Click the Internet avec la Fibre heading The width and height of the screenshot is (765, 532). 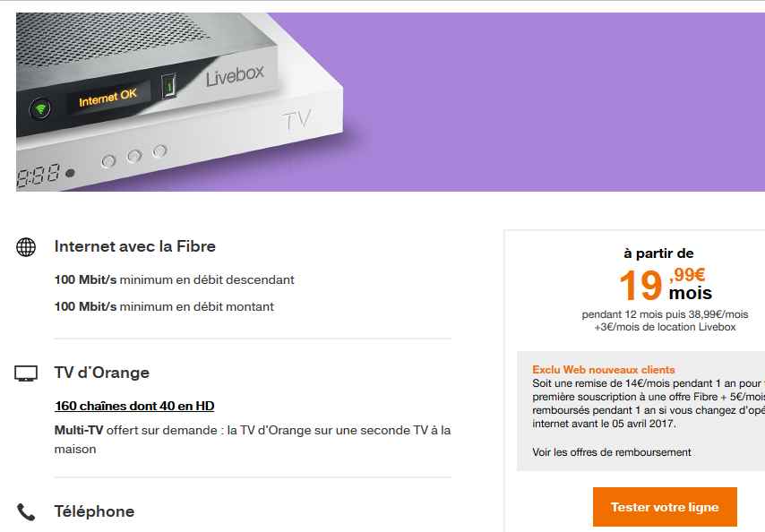134,246
